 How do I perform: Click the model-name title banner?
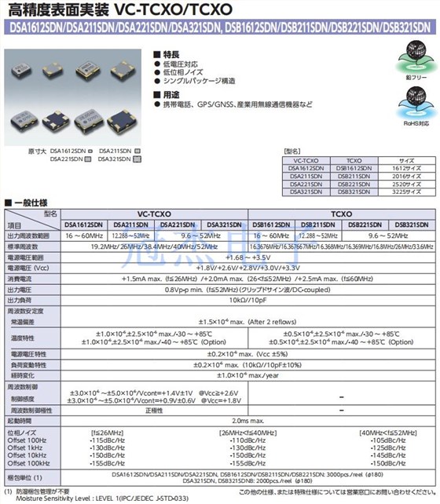(220, 27)
